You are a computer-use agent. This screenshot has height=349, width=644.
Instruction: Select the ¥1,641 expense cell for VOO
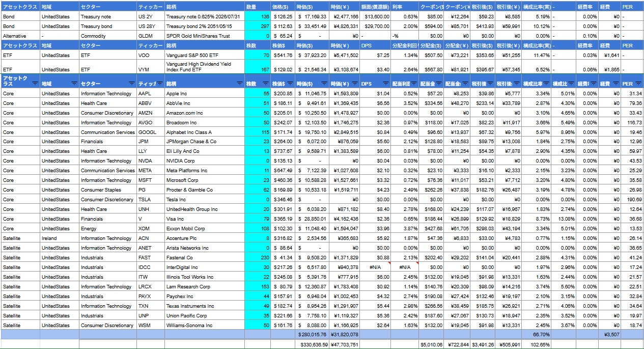click(610, 55)
